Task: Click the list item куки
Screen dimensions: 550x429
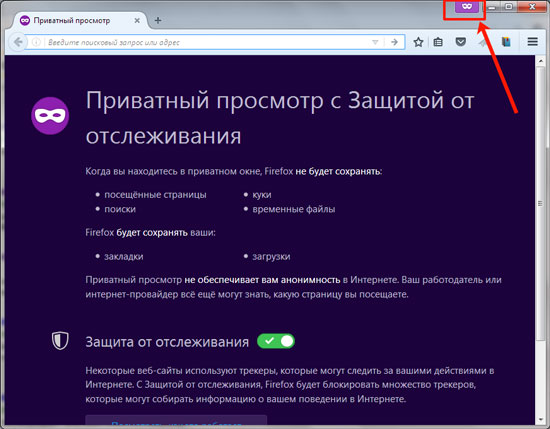Action: pyautogui.click(x=262, y=195)
